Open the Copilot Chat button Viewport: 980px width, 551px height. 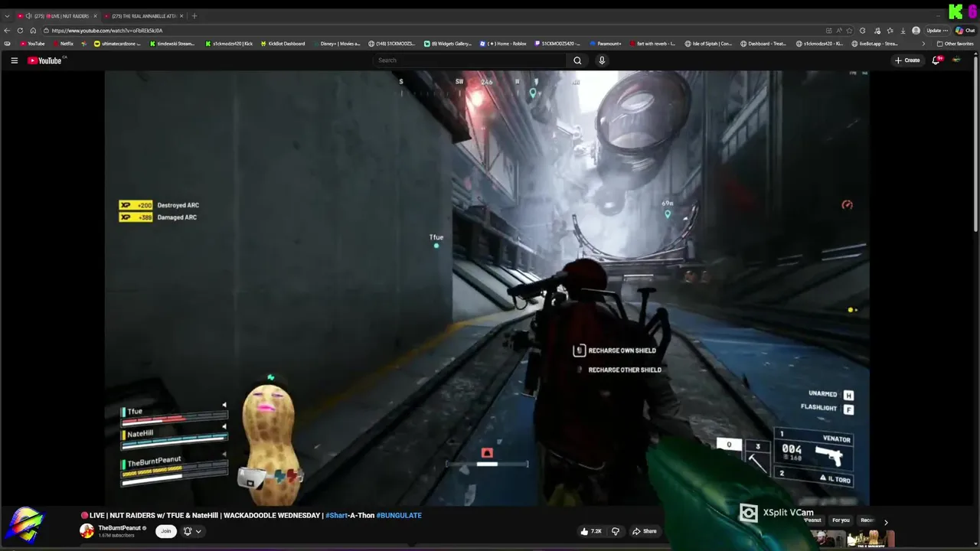[x=965, y=31]
